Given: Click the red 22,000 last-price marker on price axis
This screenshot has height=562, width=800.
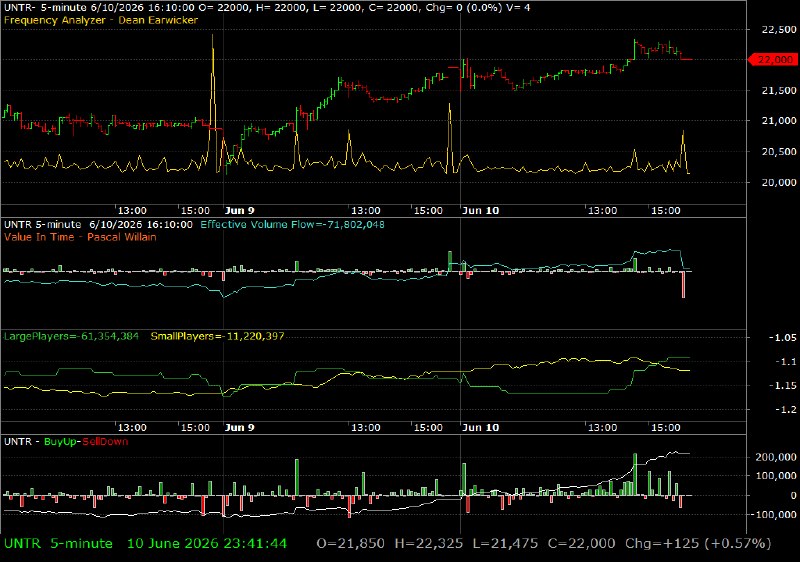Looking at the screenshot, I should [772, 60].
